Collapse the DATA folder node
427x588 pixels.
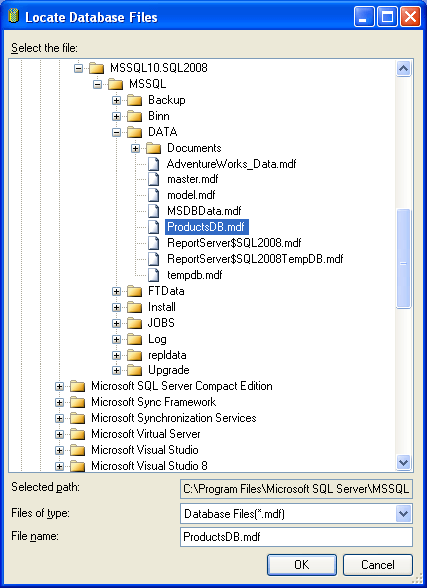(117, 132)
